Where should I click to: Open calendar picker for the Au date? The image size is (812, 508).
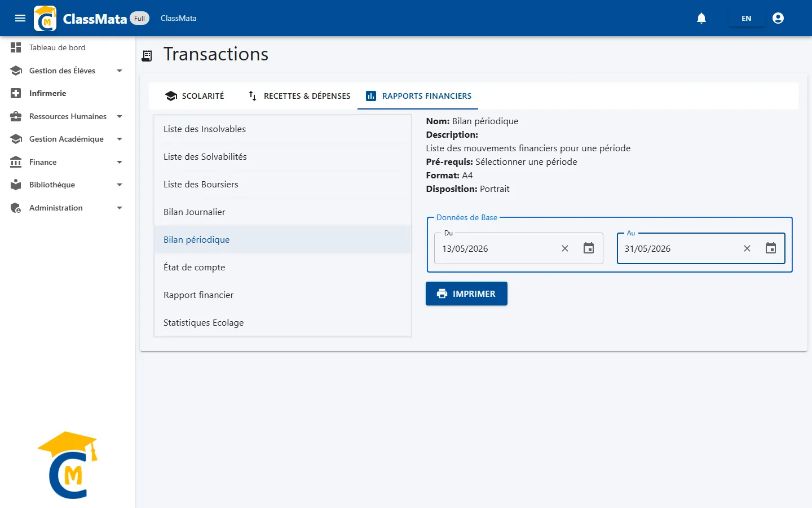tap(771, 248)
